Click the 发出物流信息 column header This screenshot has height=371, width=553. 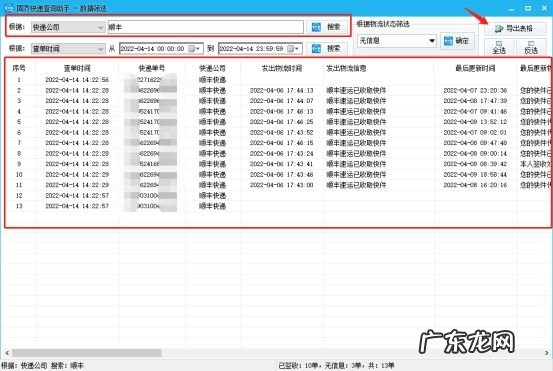[x=346, y=68]
